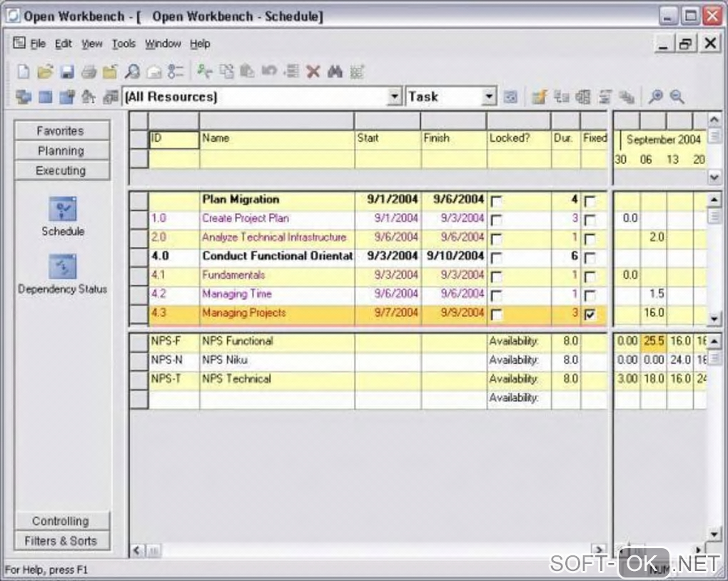The width and height of the screenshot is (728, 581).
Task: Toggle Fixed checkbox for Plan Migration
Action: pyautogui.click(x=590, y=201)
